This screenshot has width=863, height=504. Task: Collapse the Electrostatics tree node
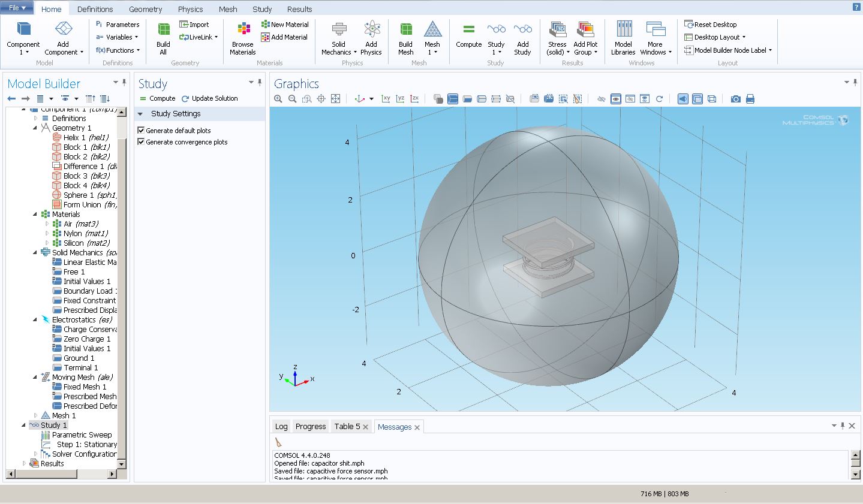pyautogui.click(x=35, y=319)
